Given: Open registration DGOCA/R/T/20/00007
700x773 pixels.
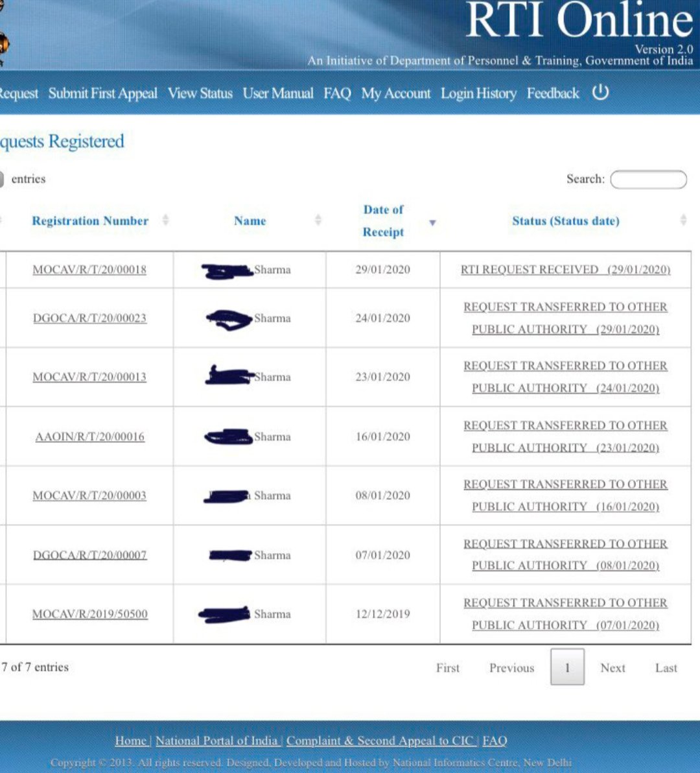Looking at the screenshot, I should point(89,555).
